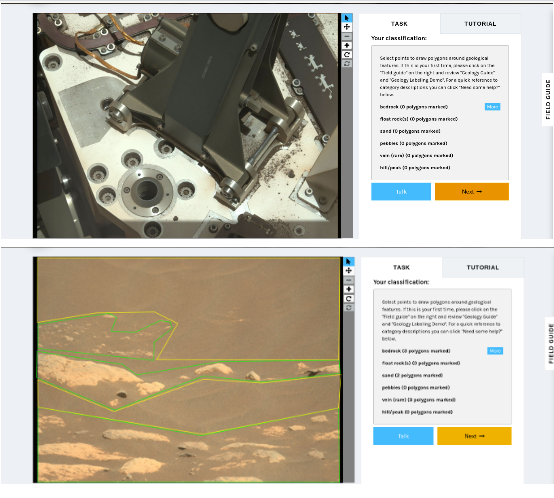Select pointer tool in bottom image toolbar

349,262
